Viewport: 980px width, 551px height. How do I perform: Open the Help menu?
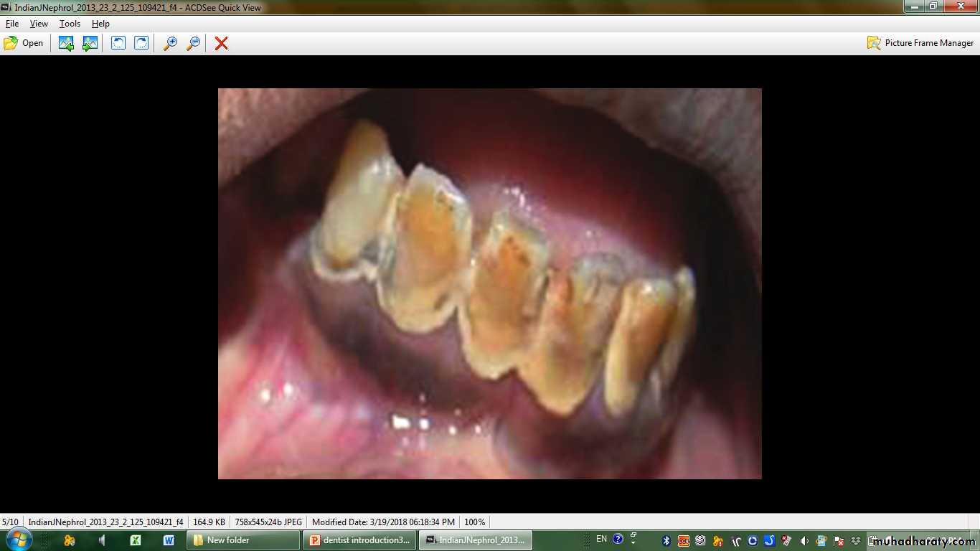[x=100, y=24]
